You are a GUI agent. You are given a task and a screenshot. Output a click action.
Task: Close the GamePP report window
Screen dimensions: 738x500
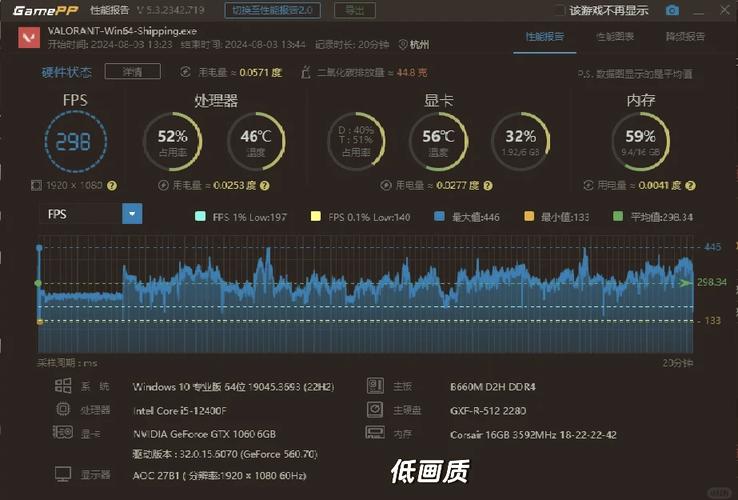[x=725, y=10]
